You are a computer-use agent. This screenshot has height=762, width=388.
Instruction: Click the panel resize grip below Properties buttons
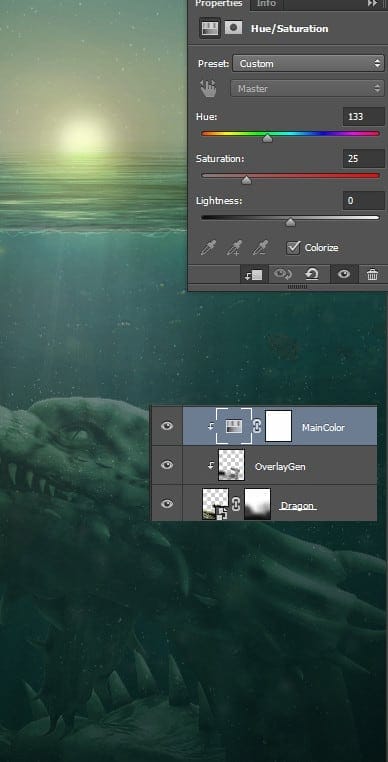click(x=297, y=287)
